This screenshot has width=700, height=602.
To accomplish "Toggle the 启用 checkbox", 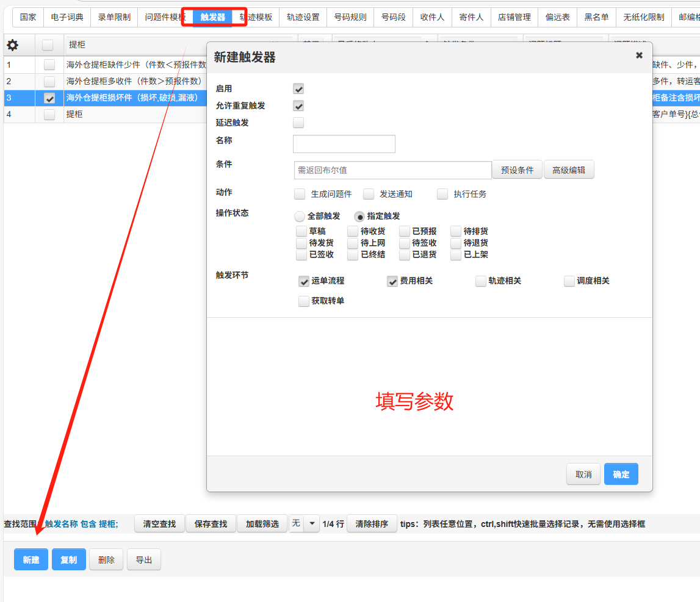I will click(x=298, y=89).
